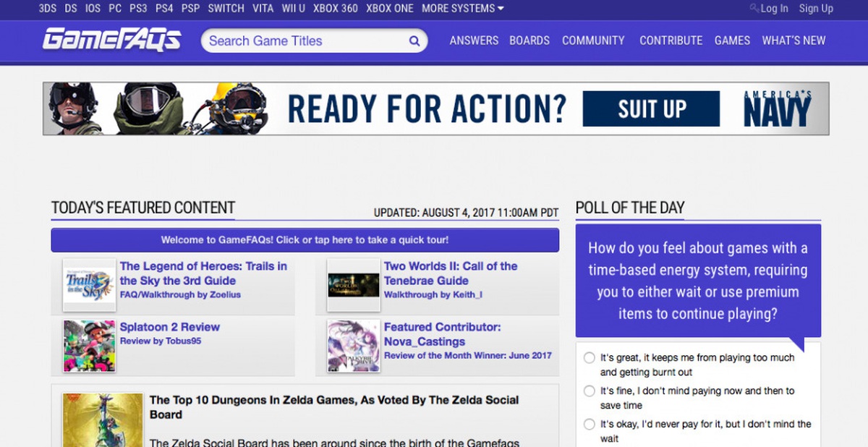Open the PC system page
This screenshot has height=447, width=868.
(x=115, y=9)
